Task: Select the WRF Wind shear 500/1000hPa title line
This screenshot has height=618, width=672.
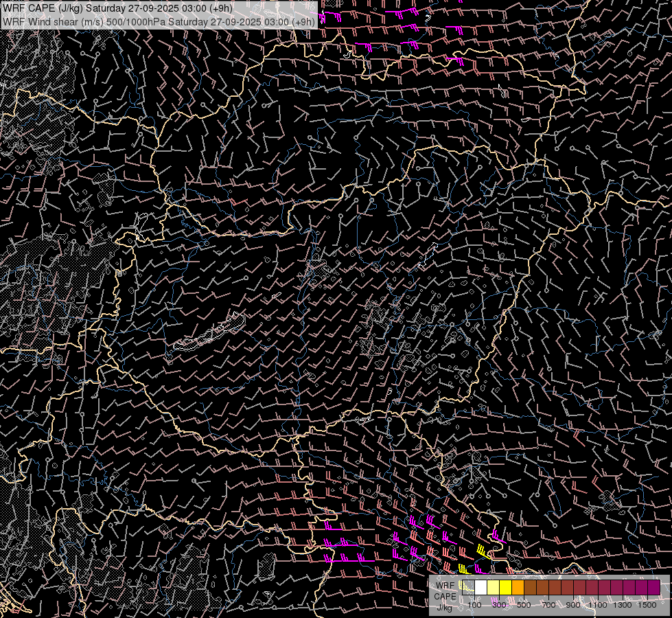Action: (x=159, y=21)
